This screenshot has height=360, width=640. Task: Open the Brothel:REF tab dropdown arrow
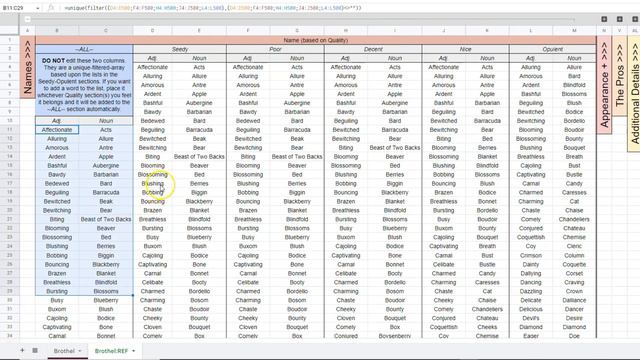point(133,351)
